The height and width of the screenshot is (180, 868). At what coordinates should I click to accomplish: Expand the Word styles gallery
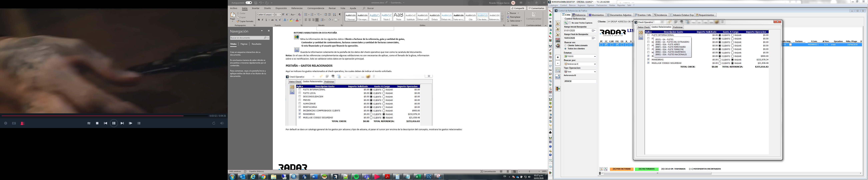[x=502, y=20]
